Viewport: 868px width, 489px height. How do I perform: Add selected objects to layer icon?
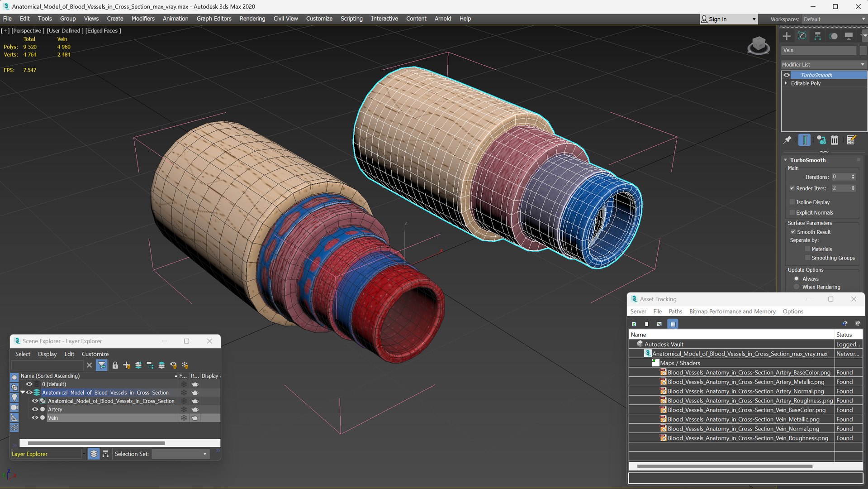click(x=138, y=365)
